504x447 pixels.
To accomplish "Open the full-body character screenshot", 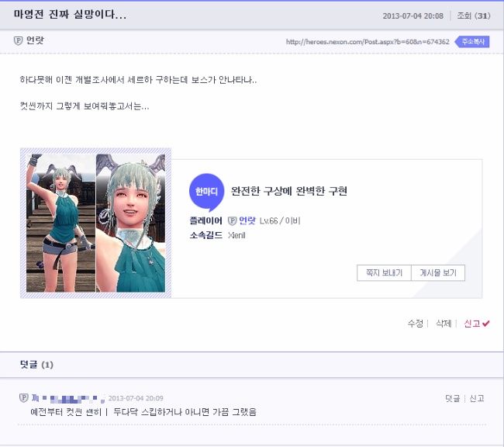I will click(x=60, y=223).
